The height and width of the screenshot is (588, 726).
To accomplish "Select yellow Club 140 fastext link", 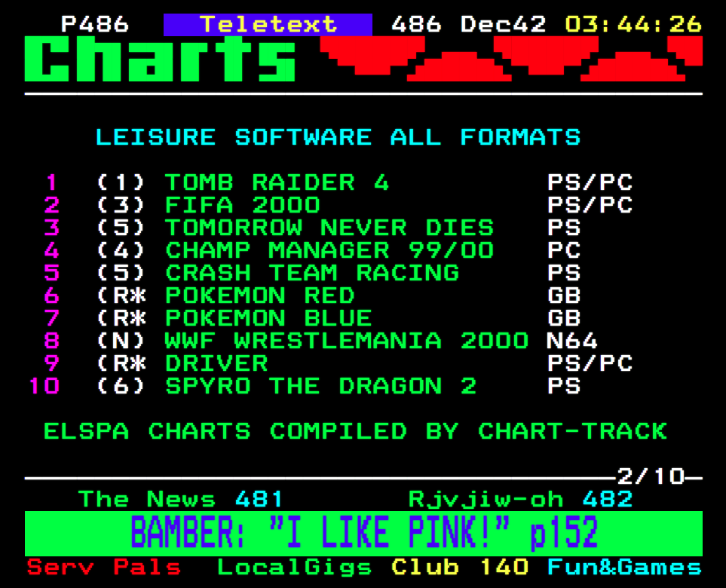I will [460, 568].
